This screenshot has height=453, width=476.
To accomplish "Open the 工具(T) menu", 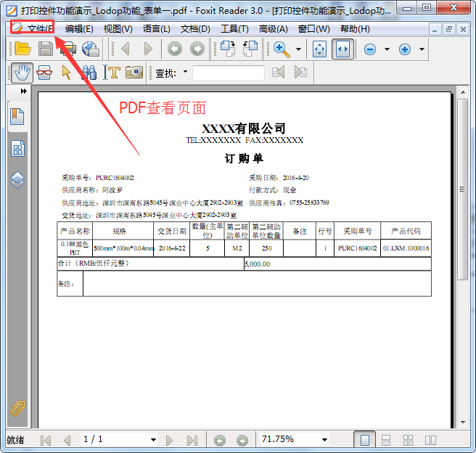I will pos(234,28).
